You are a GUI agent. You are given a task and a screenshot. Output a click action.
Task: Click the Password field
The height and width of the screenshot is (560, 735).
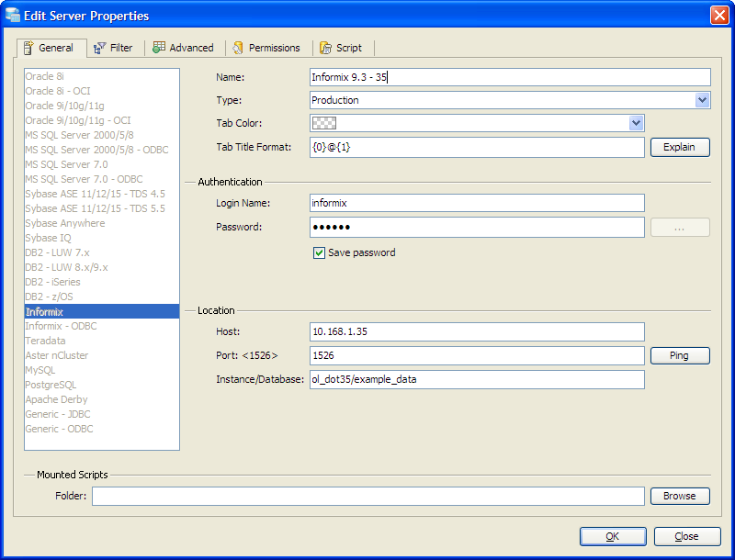point(477,227)
